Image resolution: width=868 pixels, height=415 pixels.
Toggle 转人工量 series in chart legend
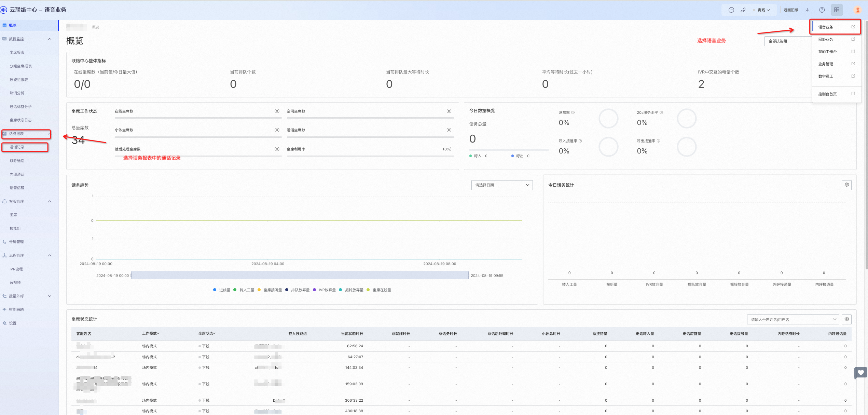coord(244,290)
